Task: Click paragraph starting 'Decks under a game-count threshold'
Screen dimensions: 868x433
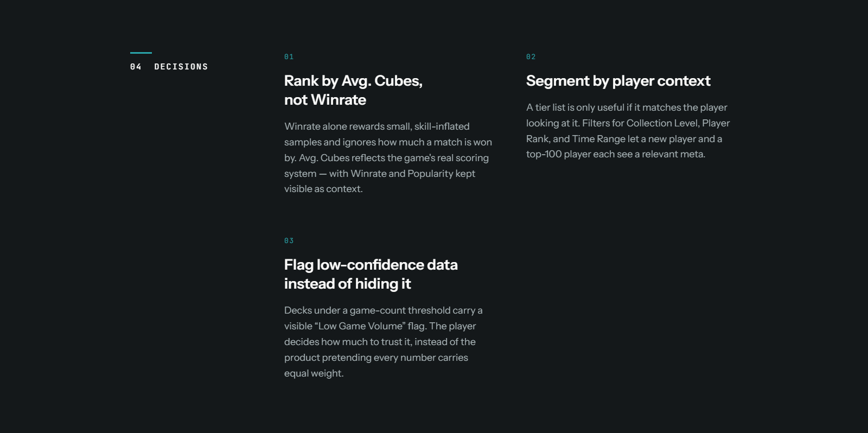Action: coord(383,342)
